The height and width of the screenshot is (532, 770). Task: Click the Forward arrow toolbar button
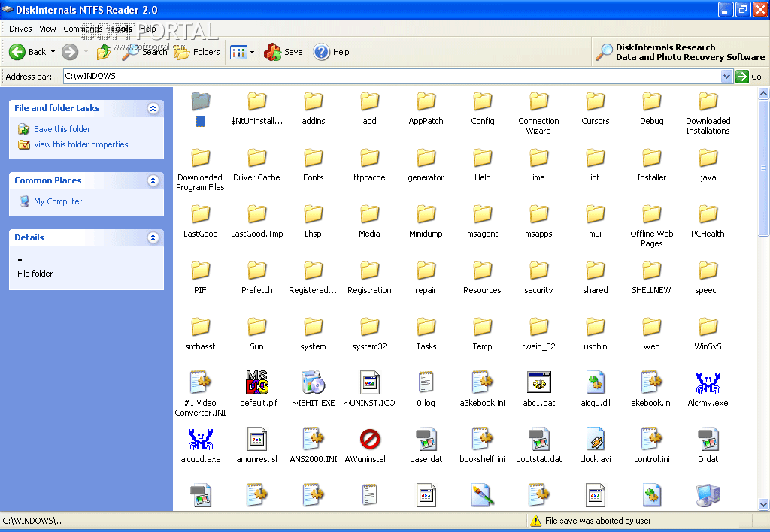click(70, 52)
